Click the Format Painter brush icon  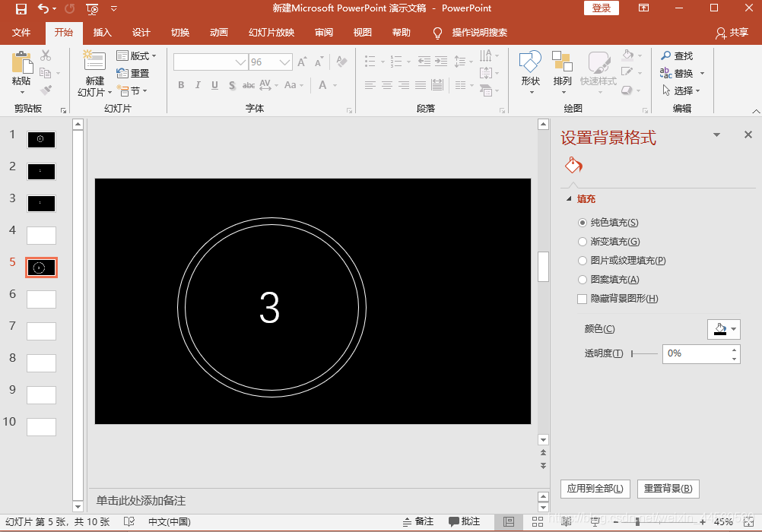[46, 90]
